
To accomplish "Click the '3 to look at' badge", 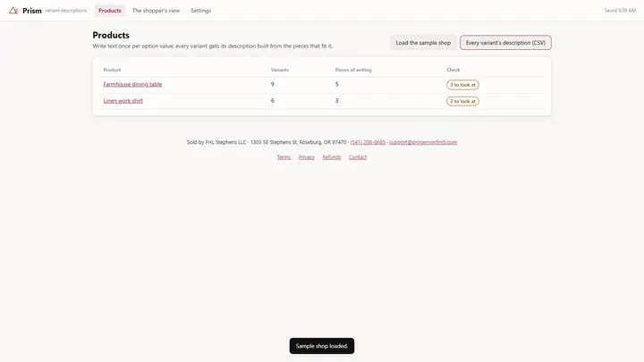I will 462,85.
